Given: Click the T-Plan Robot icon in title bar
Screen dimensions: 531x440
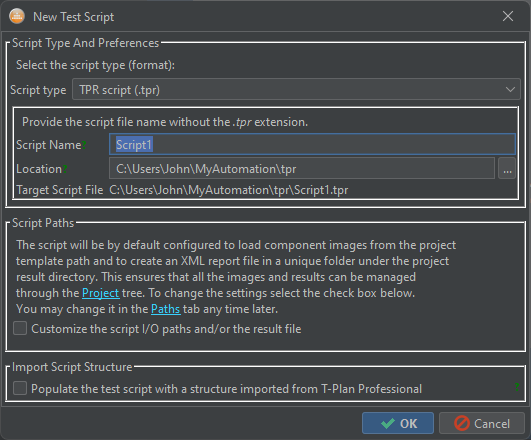Looking at the screenshot, I should [x=17, y=16].
